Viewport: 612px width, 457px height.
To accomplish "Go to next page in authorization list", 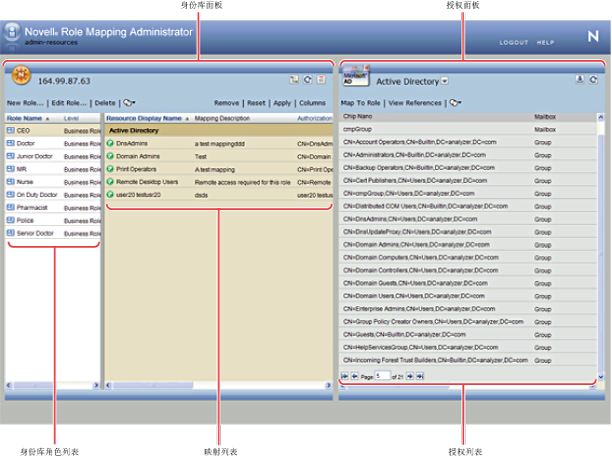I will pos(410,376).
